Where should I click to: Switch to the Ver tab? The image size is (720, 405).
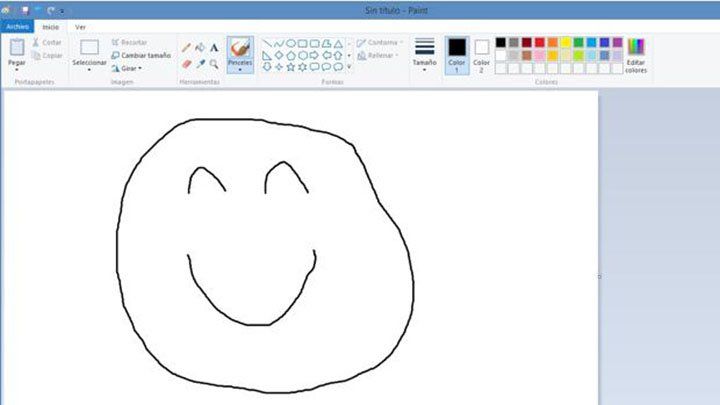tap(80, 26)
